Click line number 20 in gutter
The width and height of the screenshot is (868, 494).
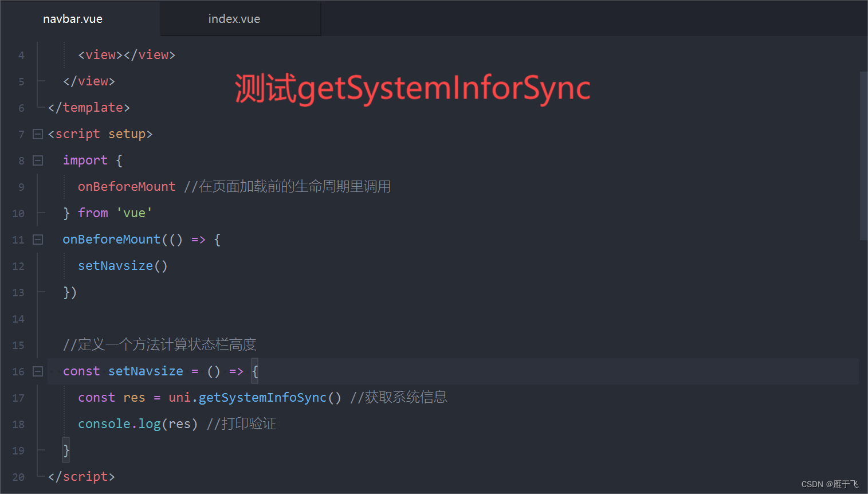coord(18,477)
